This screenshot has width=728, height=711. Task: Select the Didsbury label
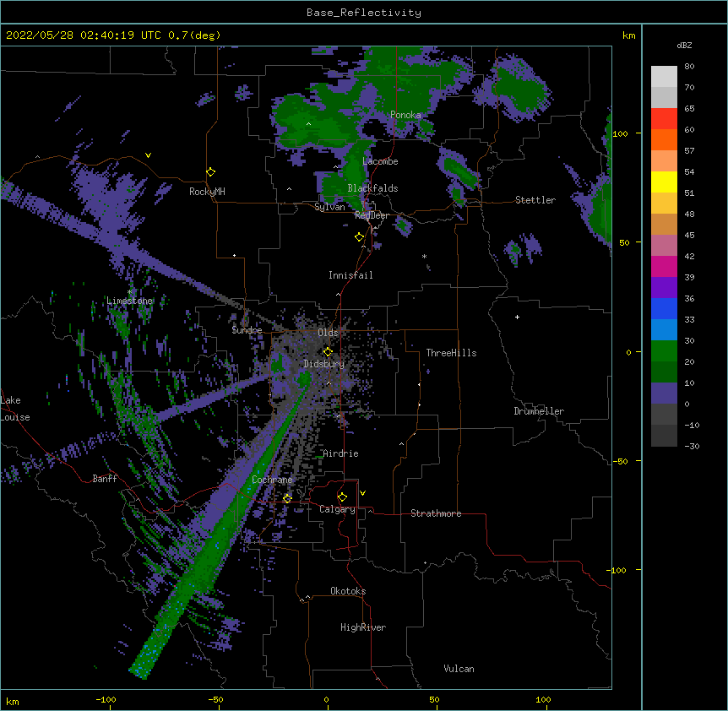point(324,364)
